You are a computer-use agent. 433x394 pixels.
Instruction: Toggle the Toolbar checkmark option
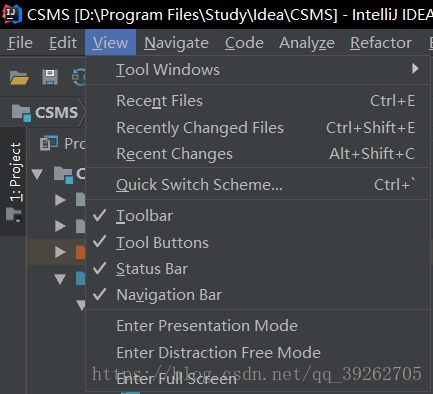(258, 216)
